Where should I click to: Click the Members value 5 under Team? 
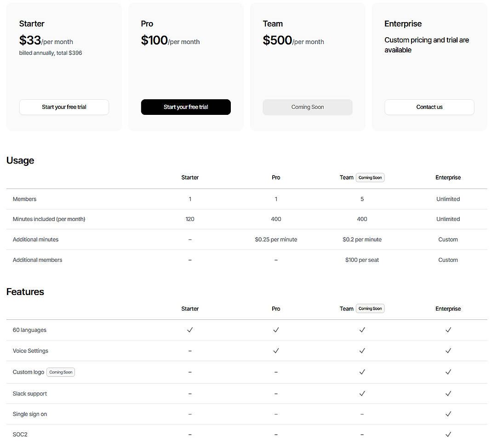pos(362,199)
